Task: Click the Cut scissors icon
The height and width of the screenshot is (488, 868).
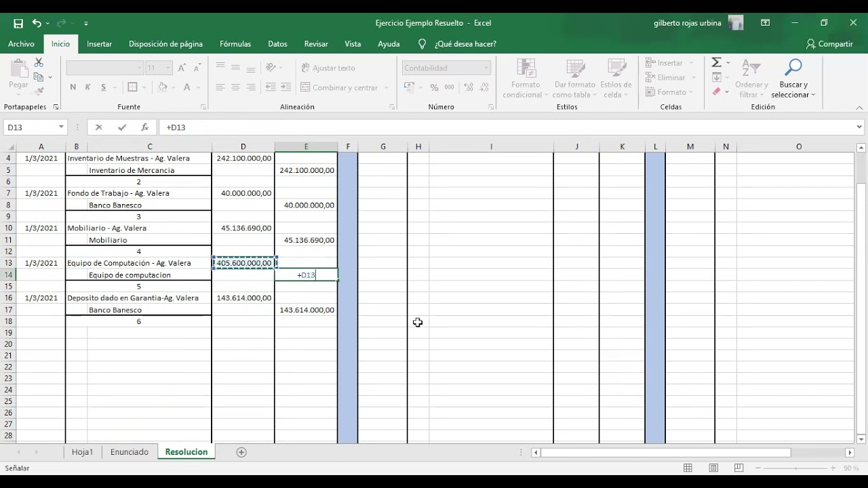Action: click(x=39, y=62)
